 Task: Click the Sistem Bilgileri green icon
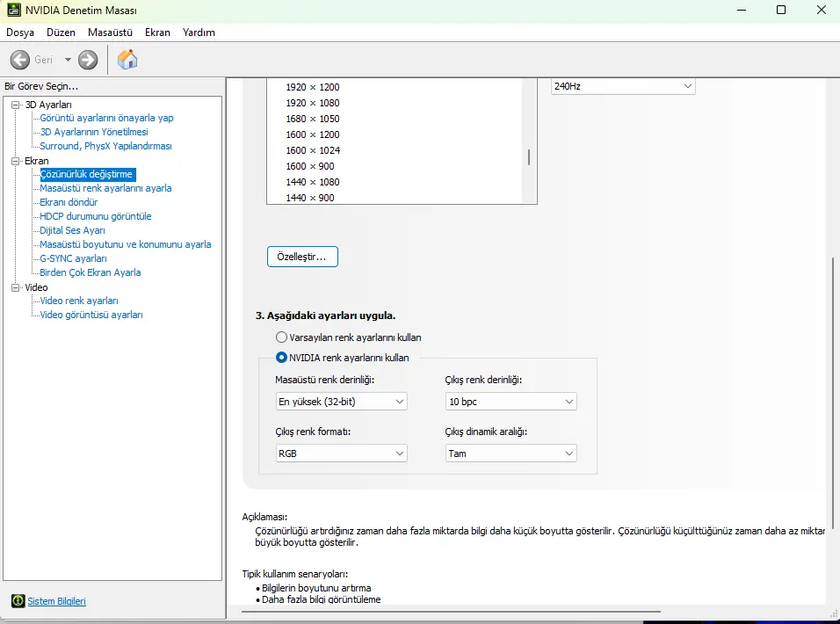(x=18, y=601)
